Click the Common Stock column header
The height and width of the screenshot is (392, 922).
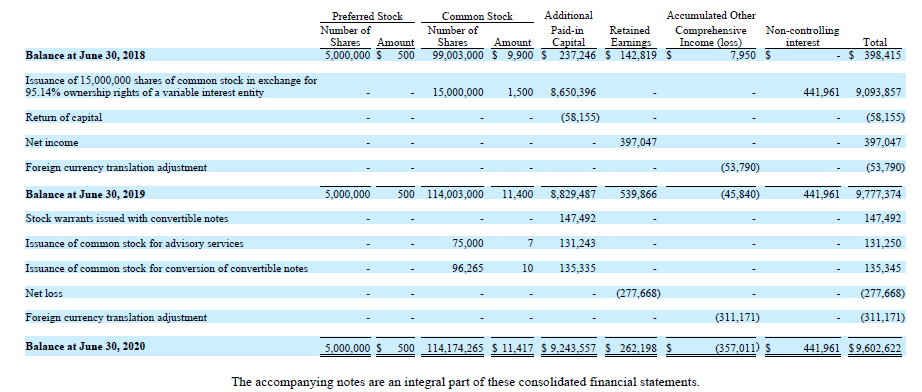tap(477, 16)
